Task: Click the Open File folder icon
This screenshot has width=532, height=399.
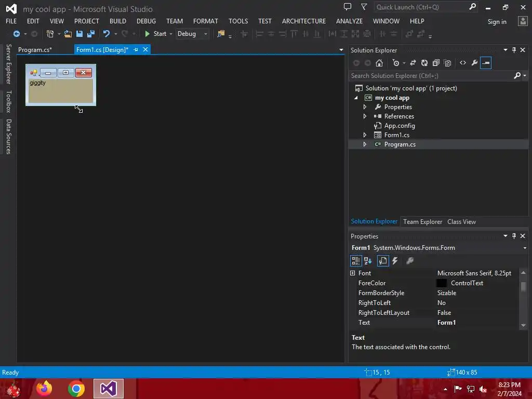Action: point(68,34)
